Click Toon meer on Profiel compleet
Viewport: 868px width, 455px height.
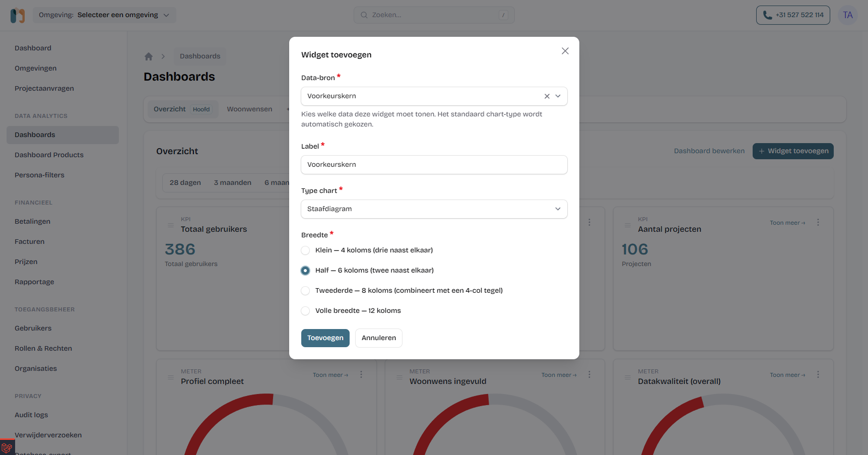point(330,375)
